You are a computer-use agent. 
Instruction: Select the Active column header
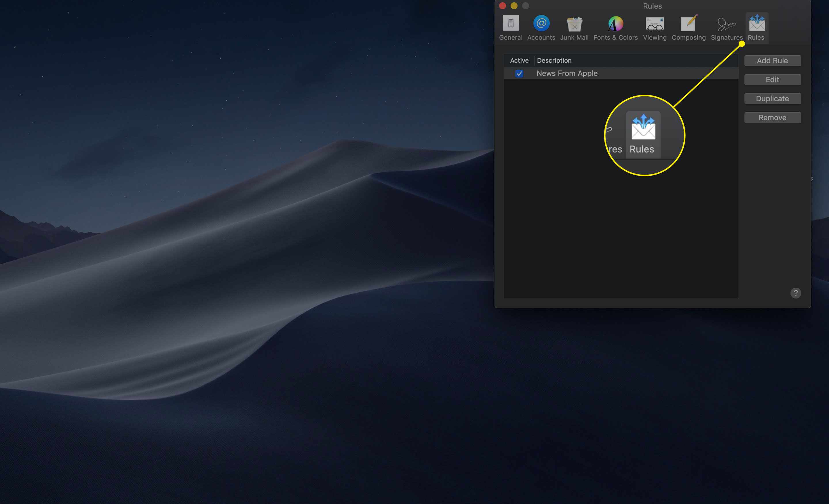pos(519,60)
